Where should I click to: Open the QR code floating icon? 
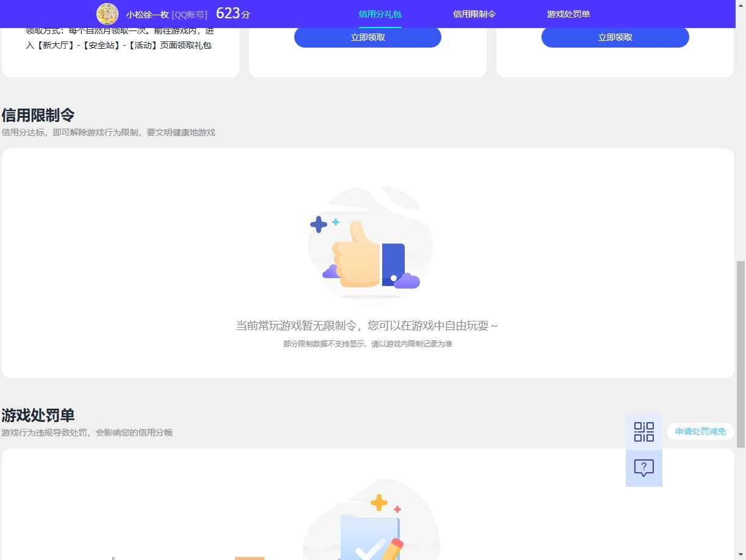tap(643, 431)
